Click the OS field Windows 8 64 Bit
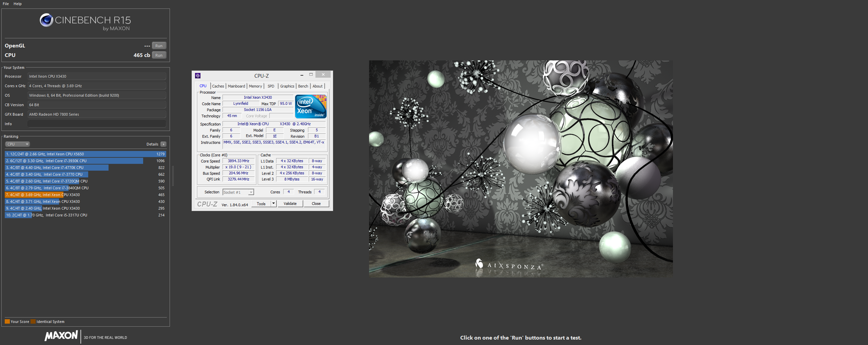The image size is (868, 345). click(x=97, y=95)
